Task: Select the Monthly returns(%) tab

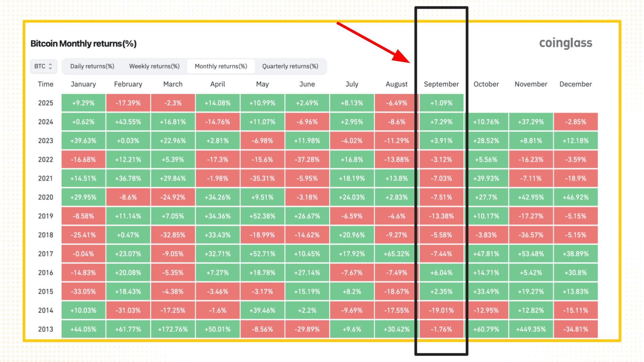Action: (x=221, y=66)
